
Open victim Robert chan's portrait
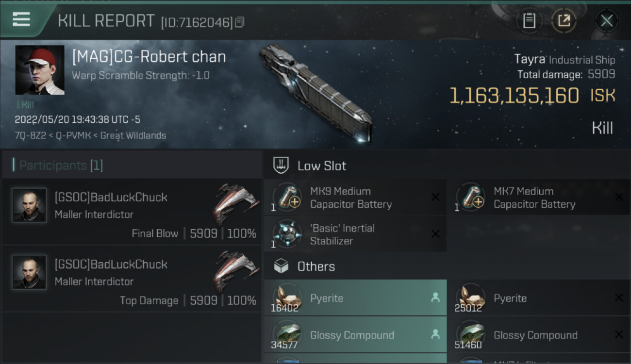(40, 70)
